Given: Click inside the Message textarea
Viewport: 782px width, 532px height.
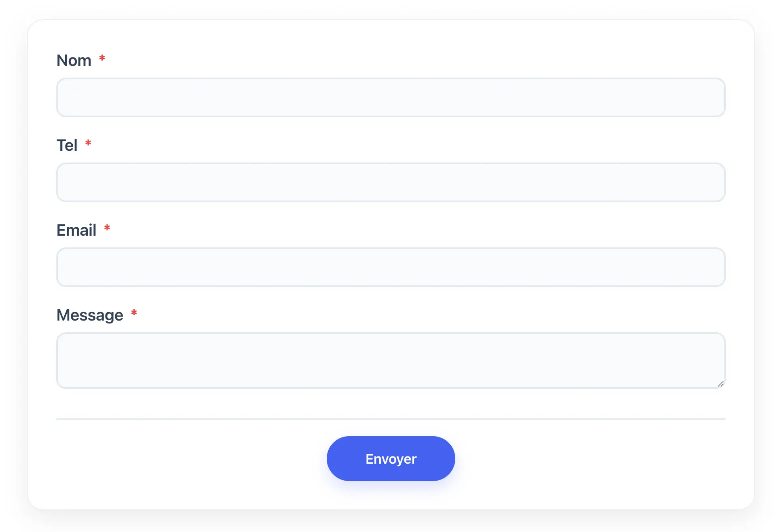Looking at the screenshot, I should [x=391, y=360].
